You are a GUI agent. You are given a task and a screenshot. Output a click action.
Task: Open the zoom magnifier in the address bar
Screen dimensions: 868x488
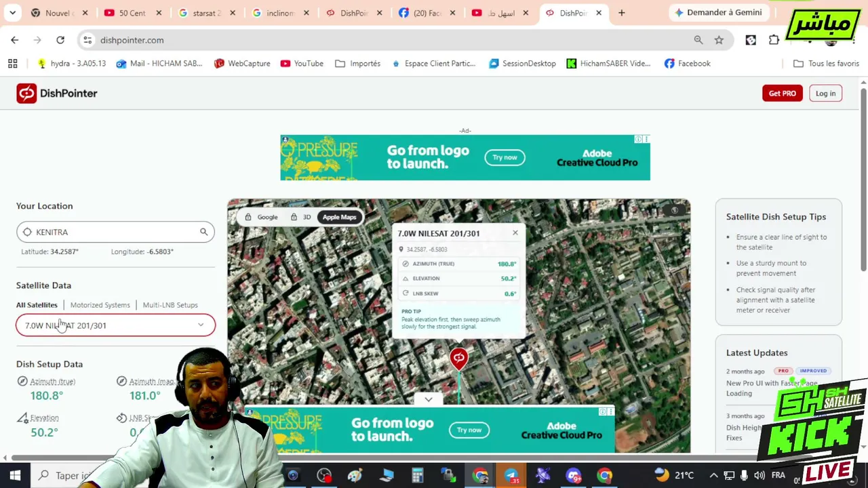tap(698, 40)
